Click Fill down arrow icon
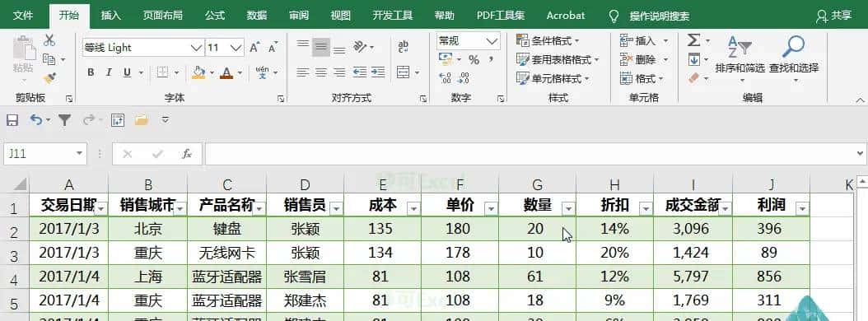 (x=694, y=59)
